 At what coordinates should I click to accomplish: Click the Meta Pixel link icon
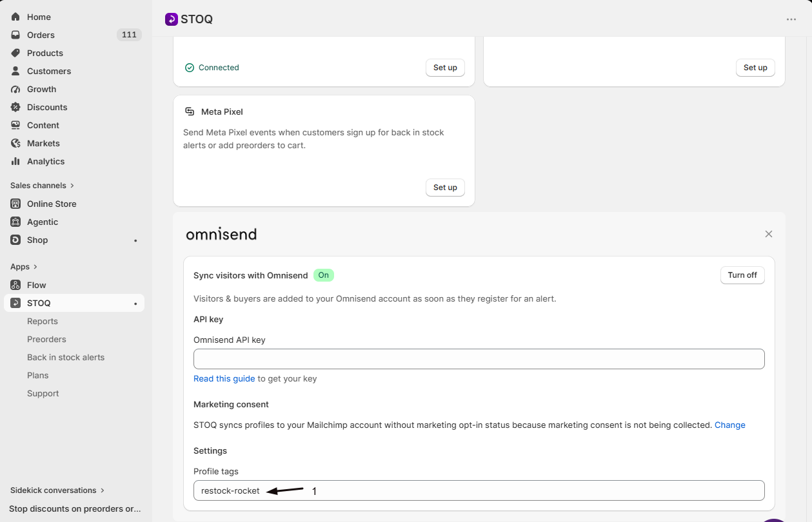click(x=190, y=111)
